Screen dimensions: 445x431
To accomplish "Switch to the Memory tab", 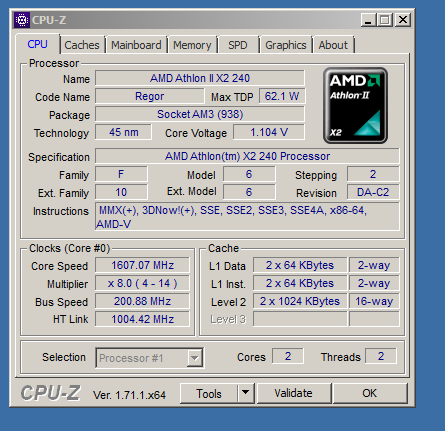I will [192, 45].
